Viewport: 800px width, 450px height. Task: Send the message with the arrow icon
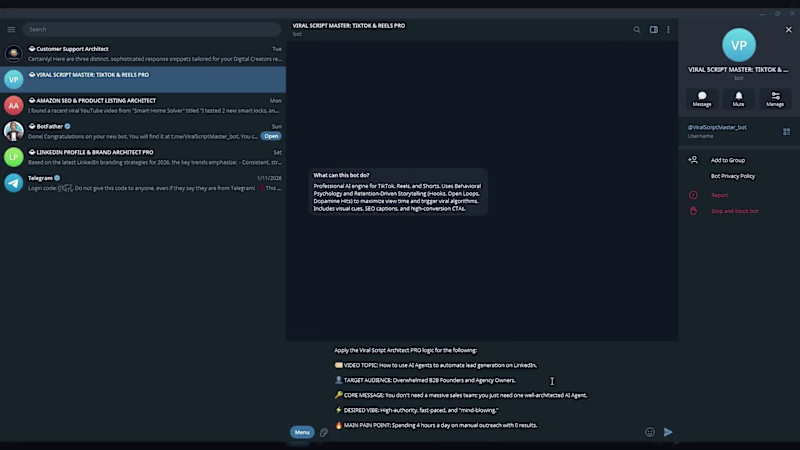[x=668, y=432]
